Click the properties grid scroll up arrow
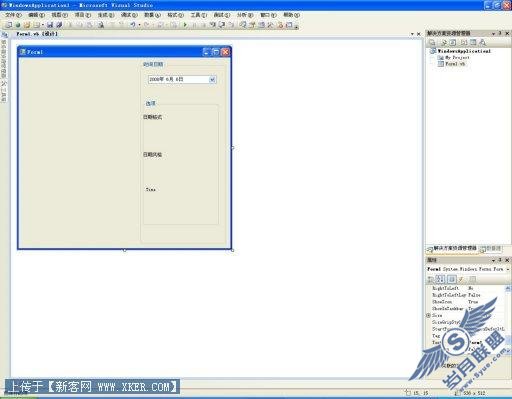The height and width of the screenshot is (399, 512). tap(508, 288)
